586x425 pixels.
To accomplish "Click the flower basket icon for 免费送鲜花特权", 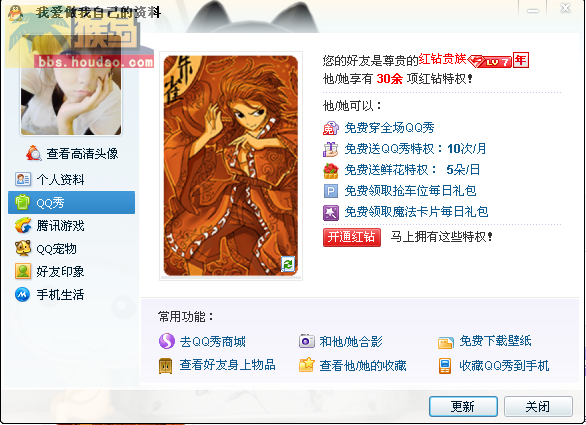I will point(331,171).
